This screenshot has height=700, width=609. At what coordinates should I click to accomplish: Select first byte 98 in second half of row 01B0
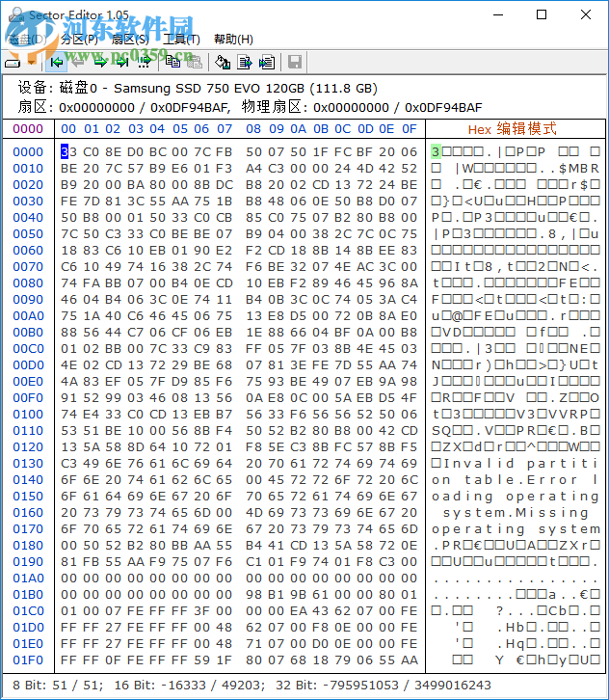click(x=253, y=595)
